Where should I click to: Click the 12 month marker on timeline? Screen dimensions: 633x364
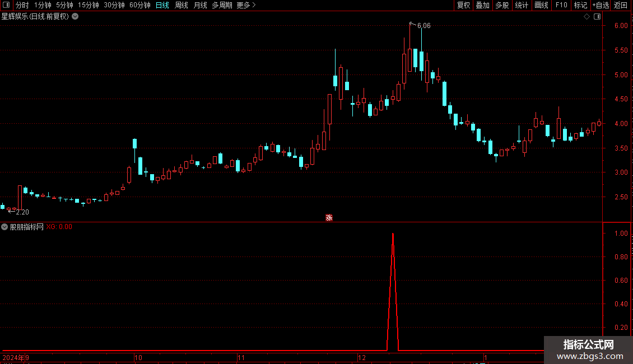pos(362,357)
